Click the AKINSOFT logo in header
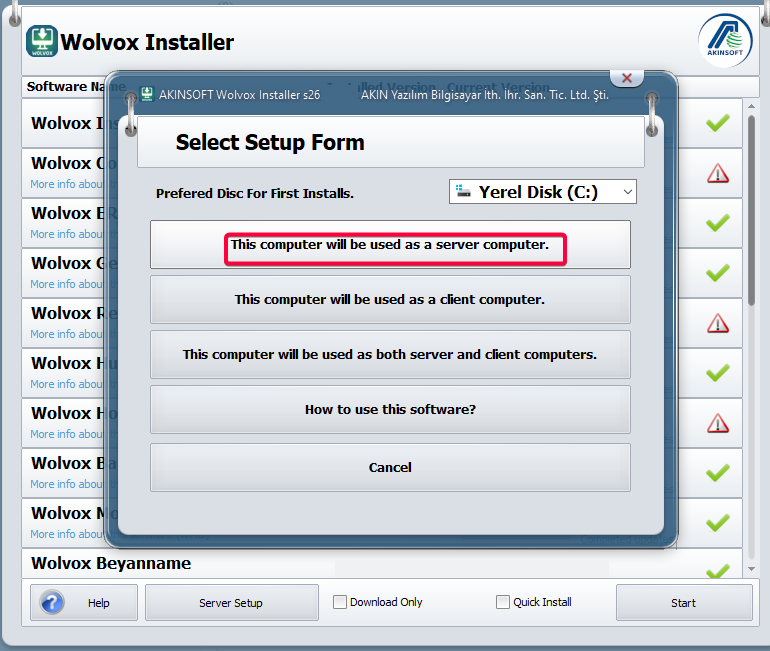The height and width of the screenshot is (651, 770). click(x=725, y=42)
